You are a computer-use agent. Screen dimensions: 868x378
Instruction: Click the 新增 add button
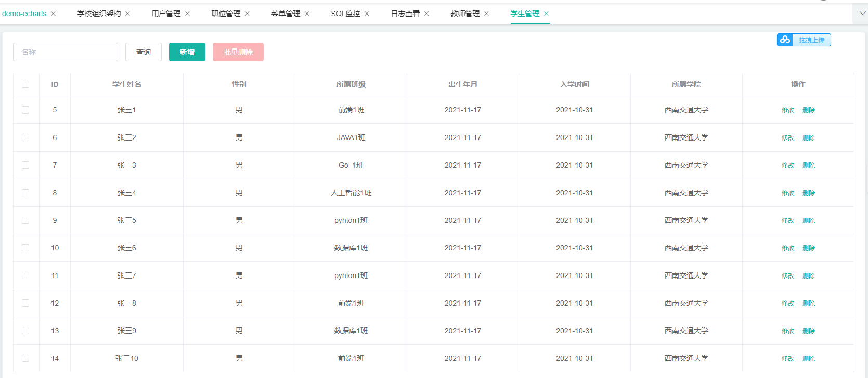pos(187,52)
